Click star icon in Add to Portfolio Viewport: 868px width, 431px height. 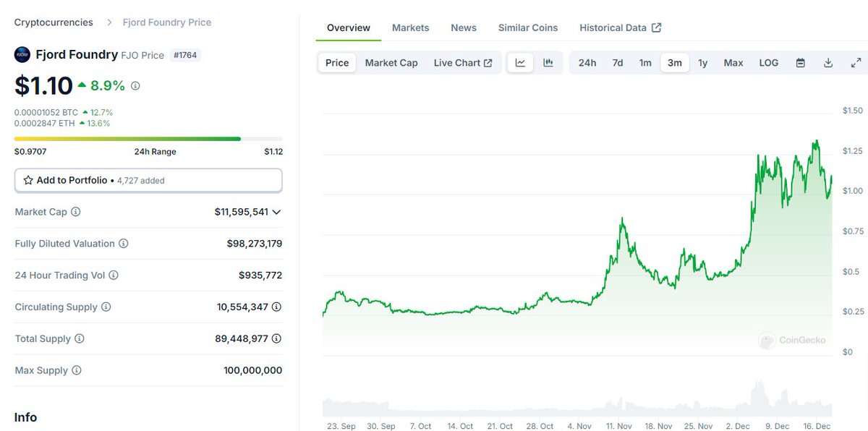[x=28, y=180]
